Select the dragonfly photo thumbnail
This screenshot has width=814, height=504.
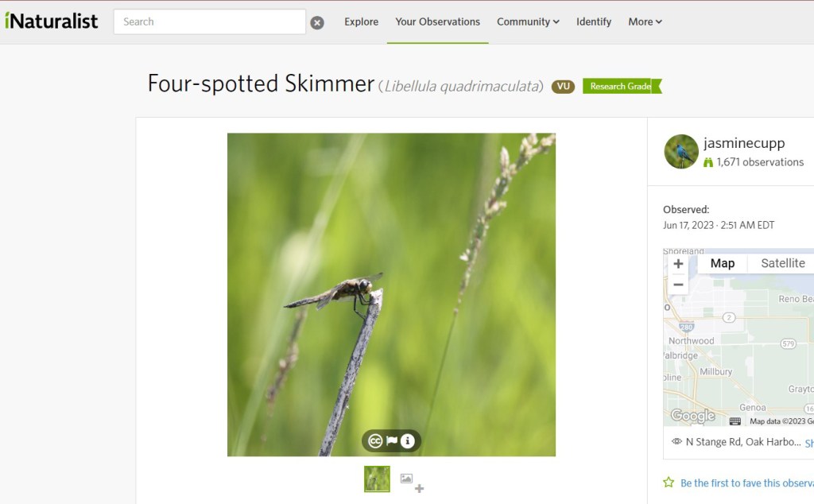[377, 479]
